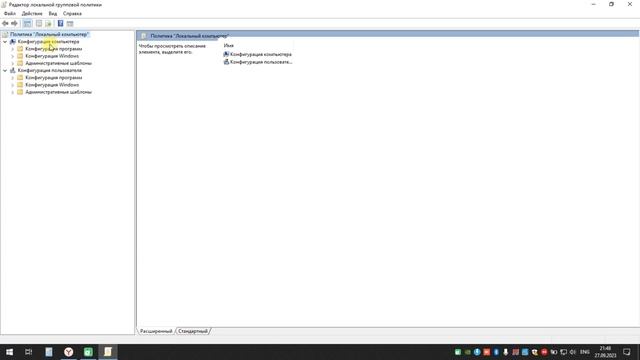Switch to the Стандартный tab

(x=193, y=331)
